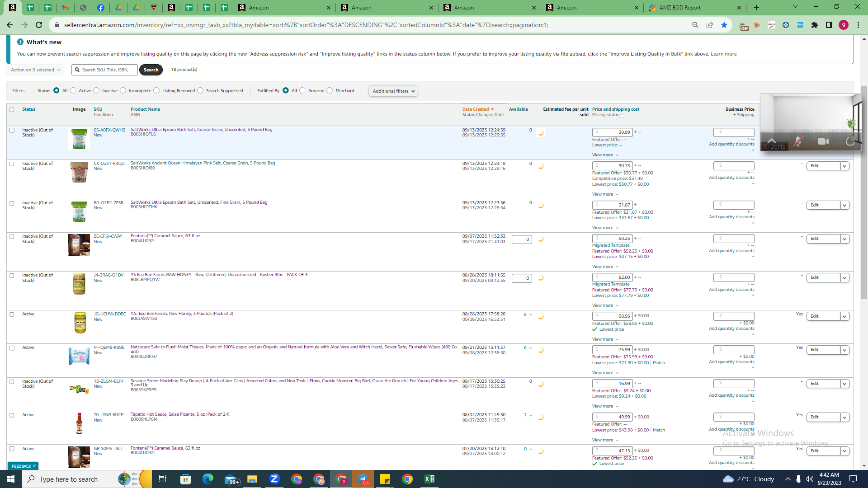
Task: Unmute microphone in the Zoom mini window
Action: pyautogui.click(x=798, y=141)
